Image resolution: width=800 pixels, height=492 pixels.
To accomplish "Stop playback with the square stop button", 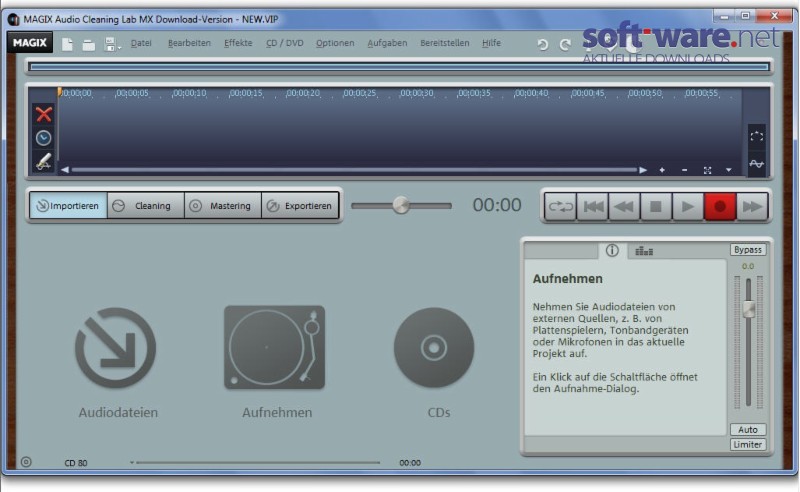I will pos(656,207).
